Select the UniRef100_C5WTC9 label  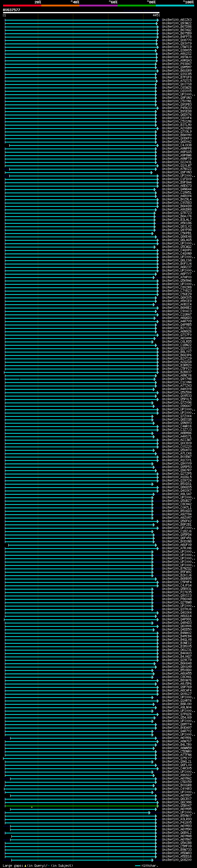pos(177,47)
